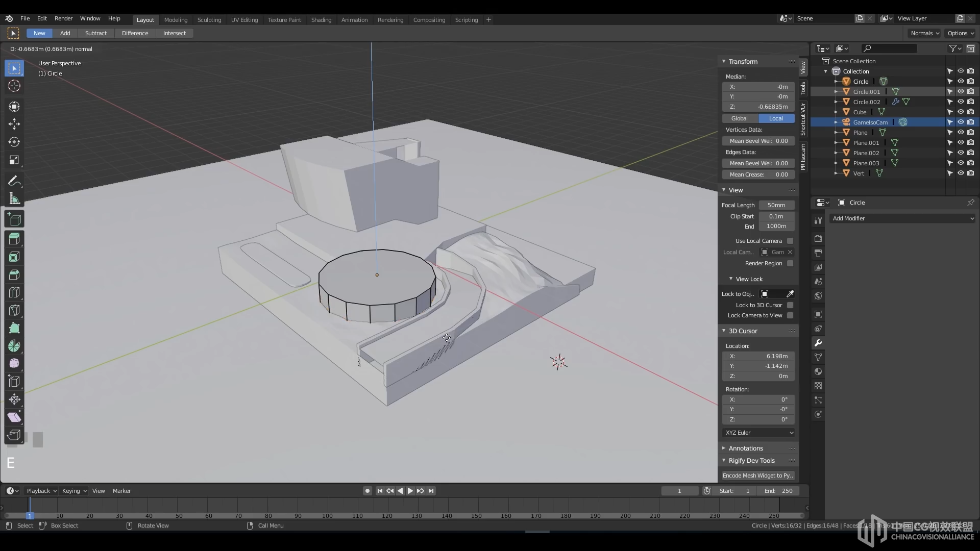Select the Scale tool in toolbar
980x551 pixels.
click(14, 160)
